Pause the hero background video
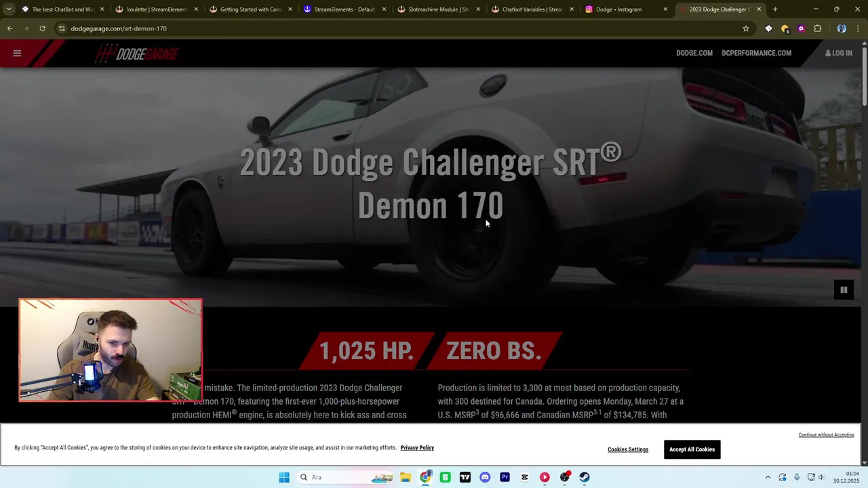868x488 pixels. coord(844,290)
